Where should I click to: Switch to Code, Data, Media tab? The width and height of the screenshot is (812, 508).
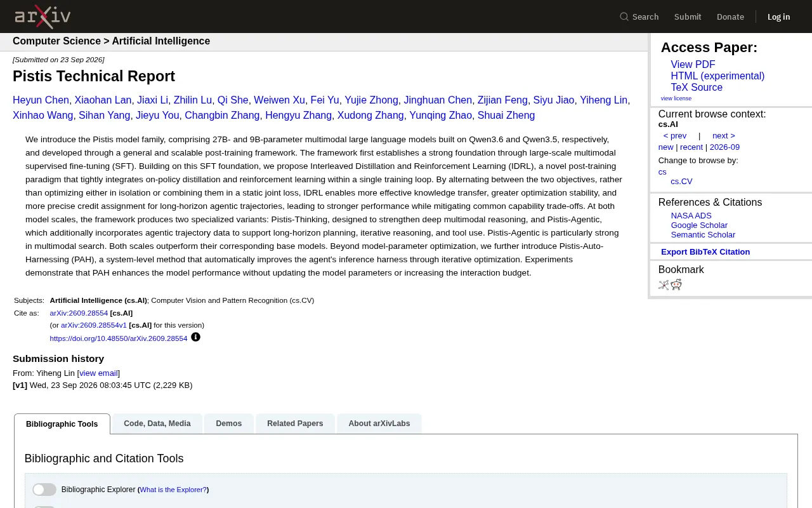[157, 424]
